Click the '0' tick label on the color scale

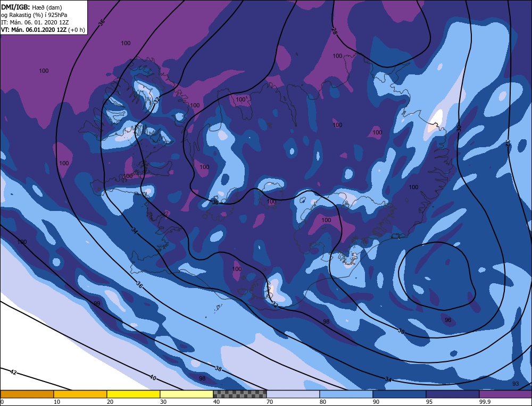(2, 402)
